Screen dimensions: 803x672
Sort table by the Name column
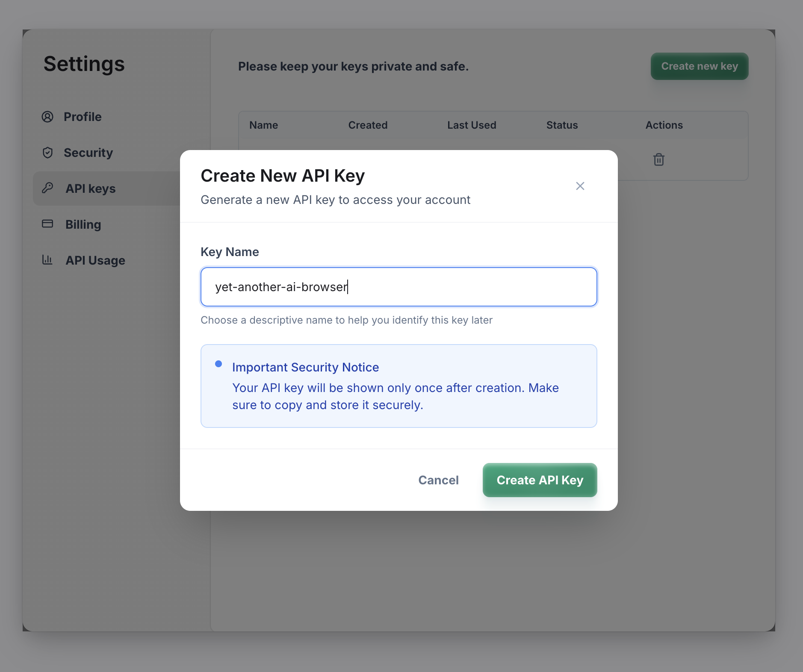point(264,125)
